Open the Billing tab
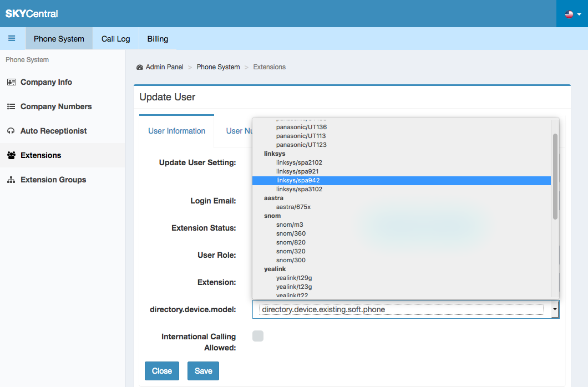The image size is (588, 387). (x=158, y=39)
